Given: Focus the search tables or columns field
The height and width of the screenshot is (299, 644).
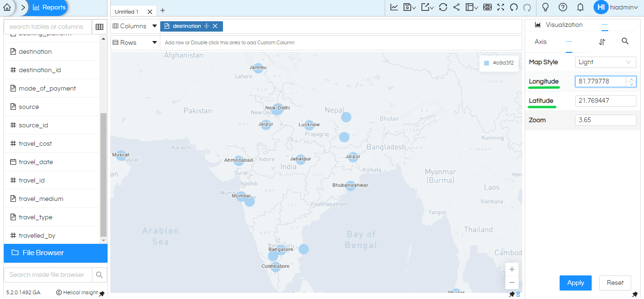Looking at the screenshot, I should tap(48, 27).
